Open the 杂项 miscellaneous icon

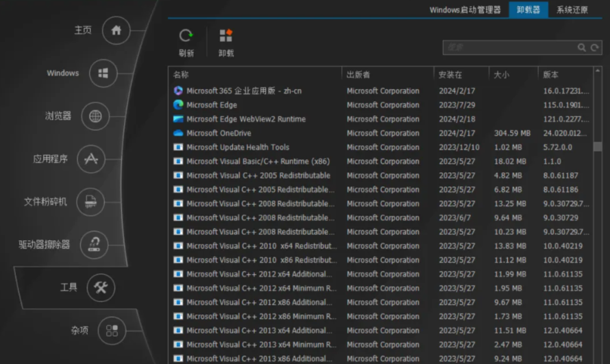point(112,331)
